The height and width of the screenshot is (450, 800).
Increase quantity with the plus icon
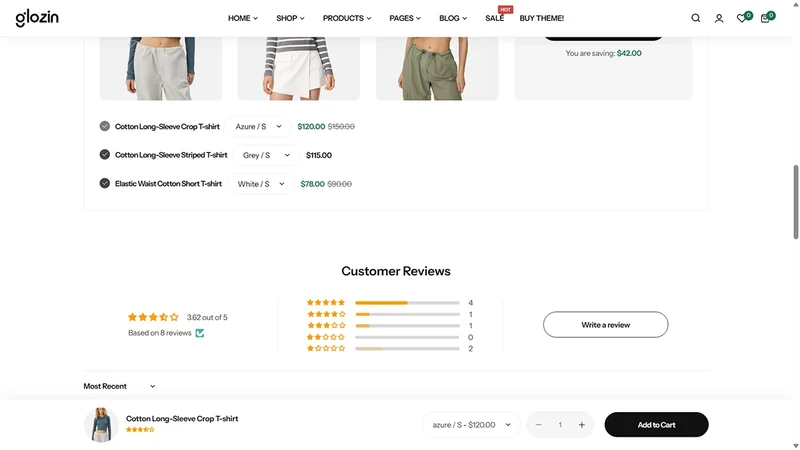[x=582, y=424]
